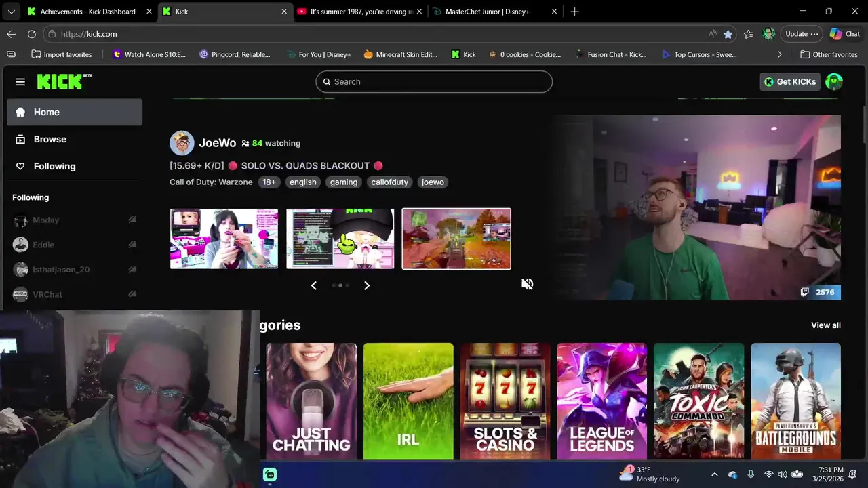Select second carousel thumbnail with green character
This screenshot has width=868, height=488.
click(340, 239)
